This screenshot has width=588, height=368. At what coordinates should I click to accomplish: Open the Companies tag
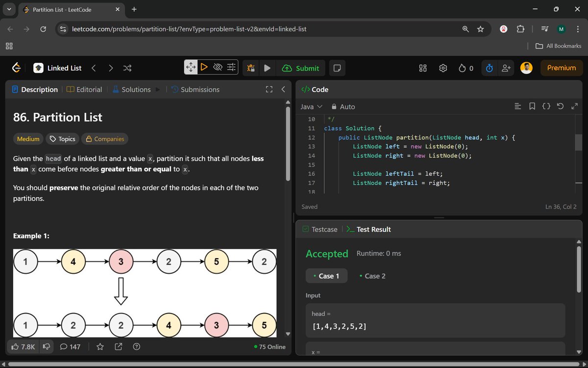click(x=105, y=139)
